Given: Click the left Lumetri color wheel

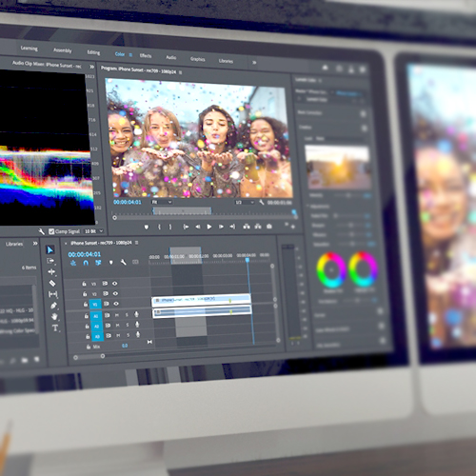Looking at the screenshot, I should (x=331, y=269).
